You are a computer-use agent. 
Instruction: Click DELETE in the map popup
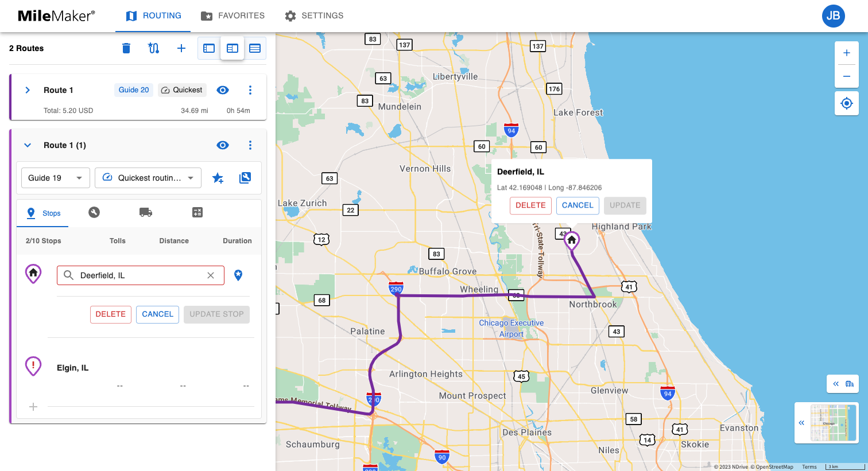click(530, 205)
